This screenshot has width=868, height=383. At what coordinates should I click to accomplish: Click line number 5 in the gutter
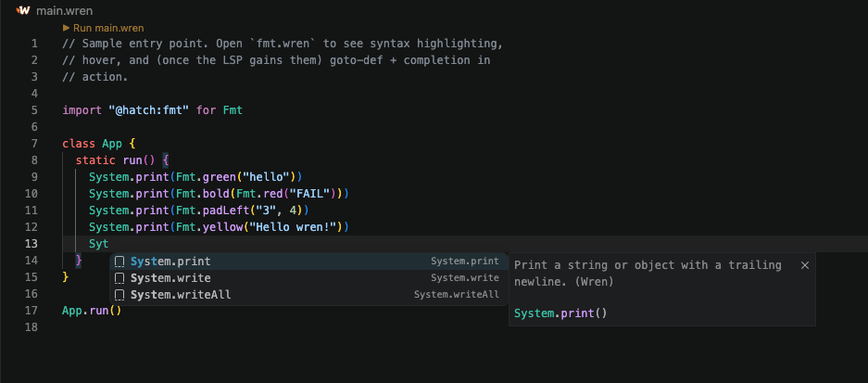pos(35,110)
